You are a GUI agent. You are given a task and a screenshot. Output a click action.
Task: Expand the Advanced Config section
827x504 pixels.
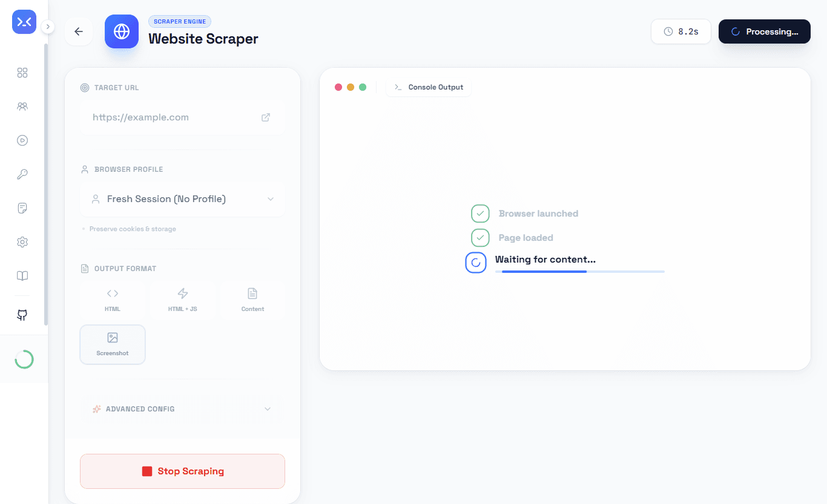pos(182,409)
